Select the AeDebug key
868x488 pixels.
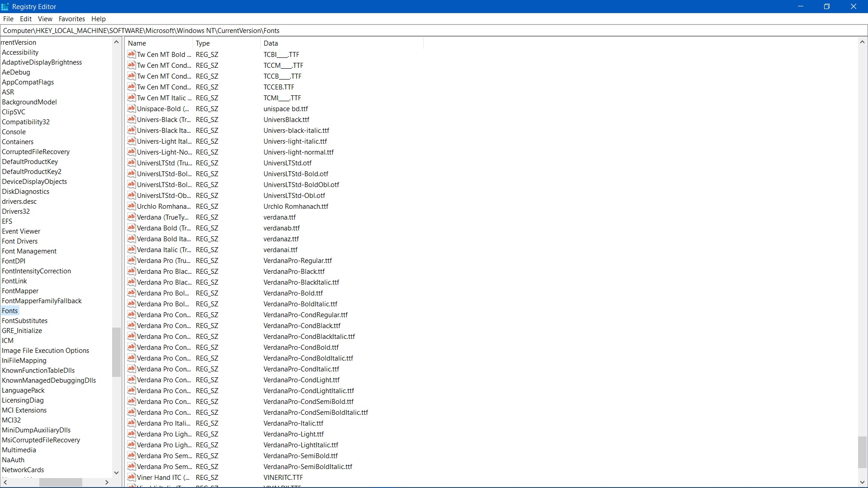coord(16,72)
